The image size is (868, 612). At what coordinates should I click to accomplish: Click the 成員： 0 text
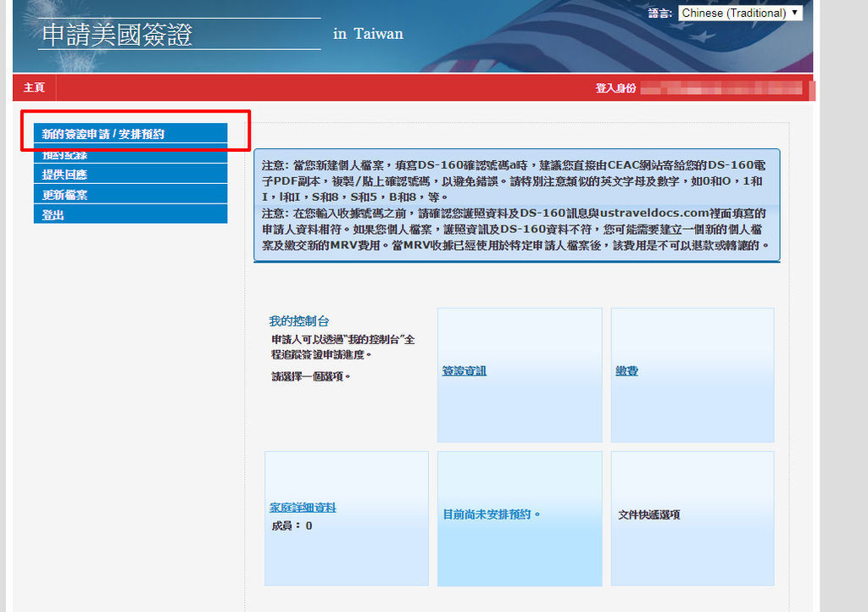click(292, 526)
